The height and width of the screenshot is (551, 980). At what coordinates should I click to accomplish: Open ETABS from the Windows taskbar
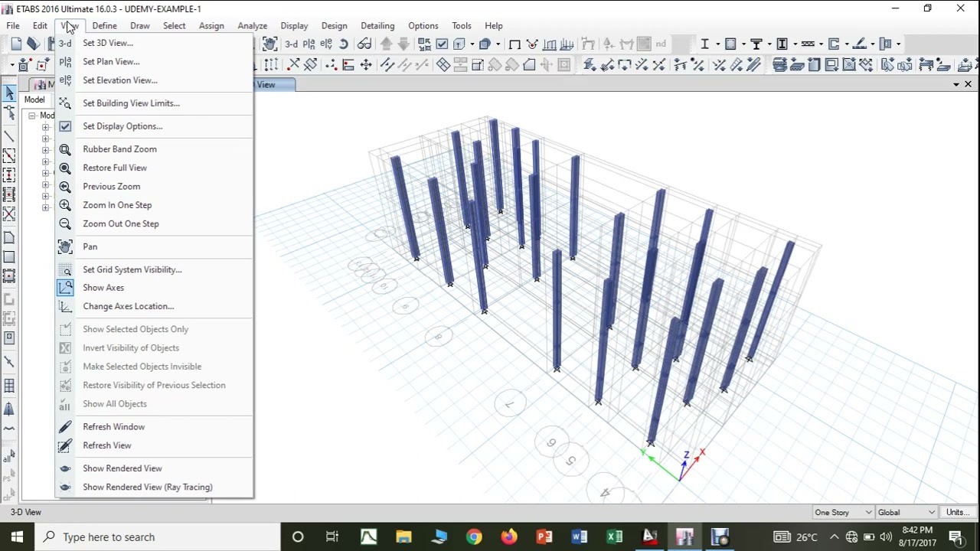[684, 536]
